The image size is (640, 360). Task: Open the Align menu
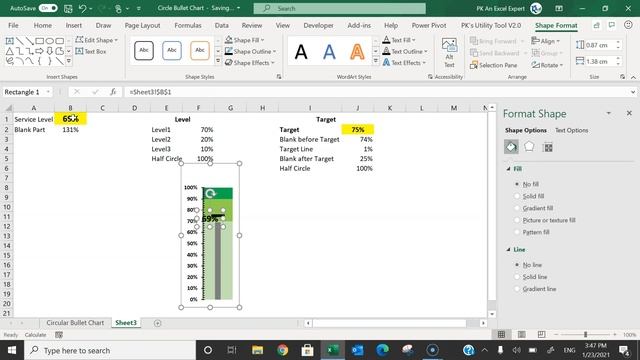click(546, 41)
